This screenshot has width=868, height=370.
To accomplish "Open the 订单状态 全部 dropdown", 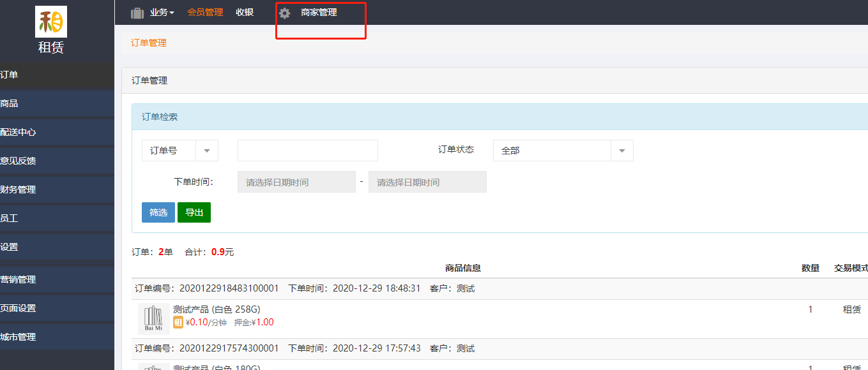I will coord(563,151).
